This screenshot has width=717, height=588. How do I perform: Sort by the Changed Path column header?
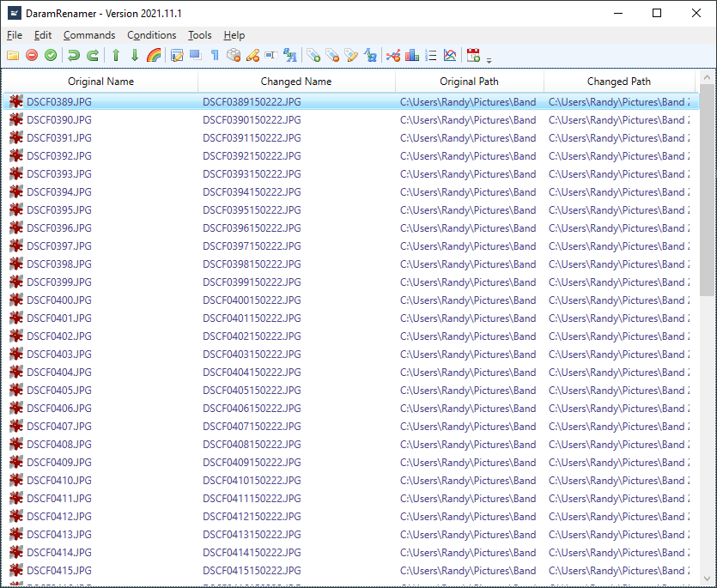click(619, 82)
